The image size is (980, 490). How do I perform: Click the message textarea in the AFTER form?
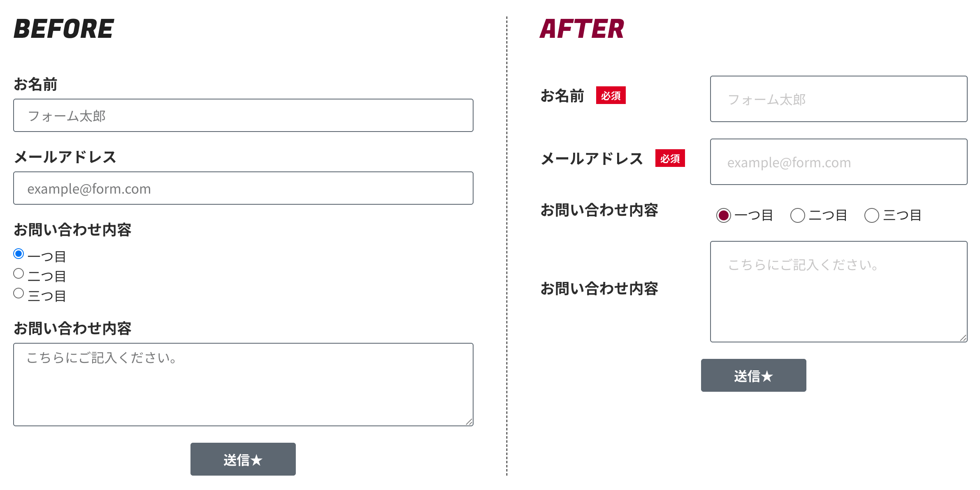838,291
